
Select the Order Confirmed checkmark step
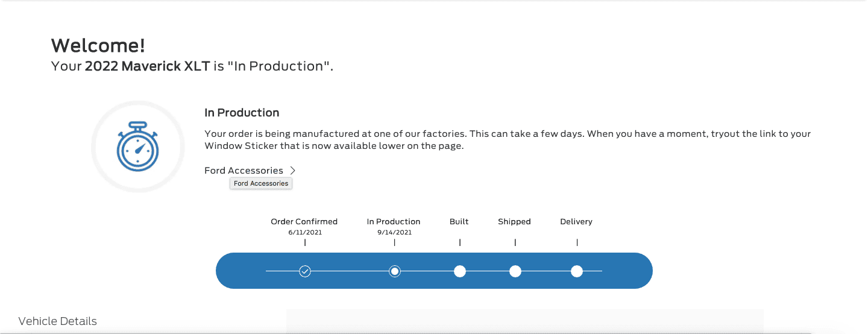[305, 271]
